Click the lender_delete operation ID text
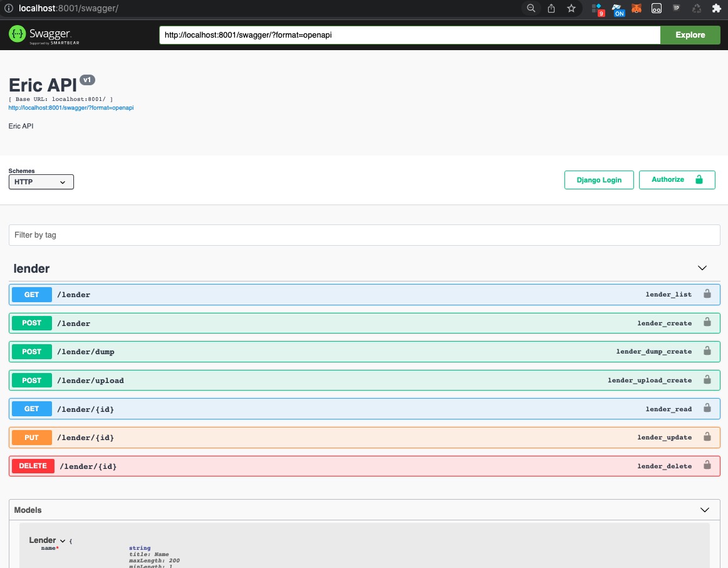The width and height of the screenshot is (728, 568). (x=664, y=466)
